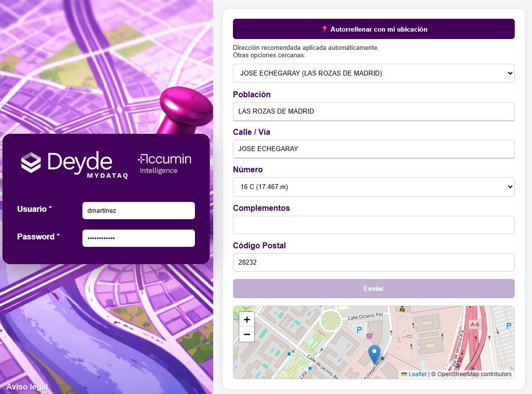Image resolution: width=532 pixels, height=394 pixels.
Task: Submit the form with Enviar button
Action: tap(374, 288)
